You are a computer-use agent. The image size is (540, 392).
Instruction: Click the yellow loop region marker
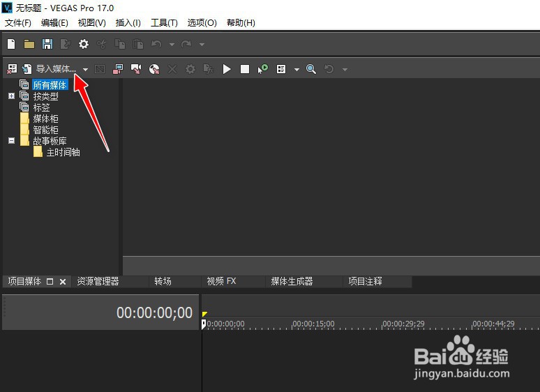[x=204, y=314]
